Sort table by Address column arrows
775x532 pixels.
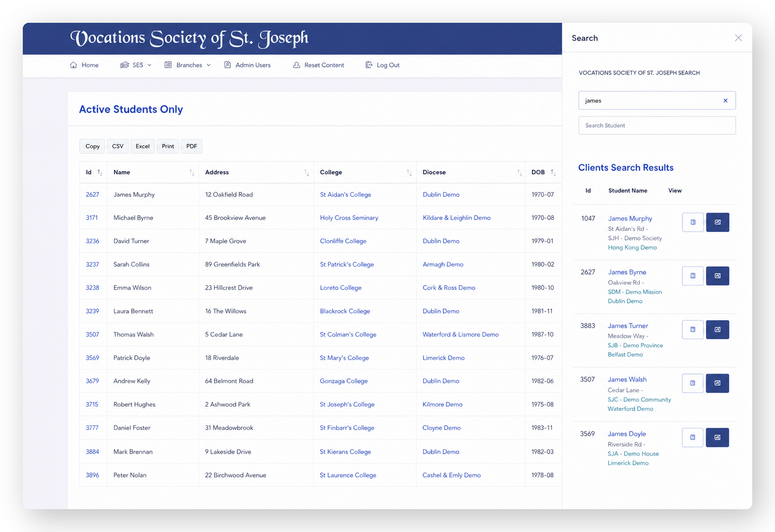click(307, 172)
